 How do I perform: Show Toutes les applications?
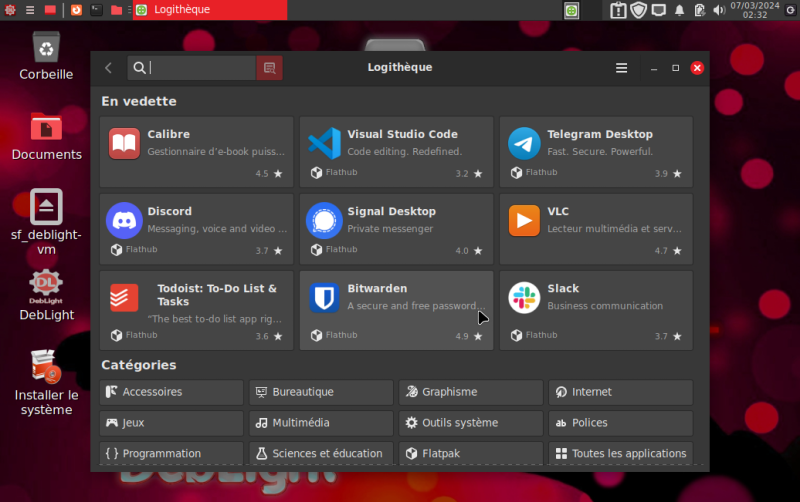[620, 453]
